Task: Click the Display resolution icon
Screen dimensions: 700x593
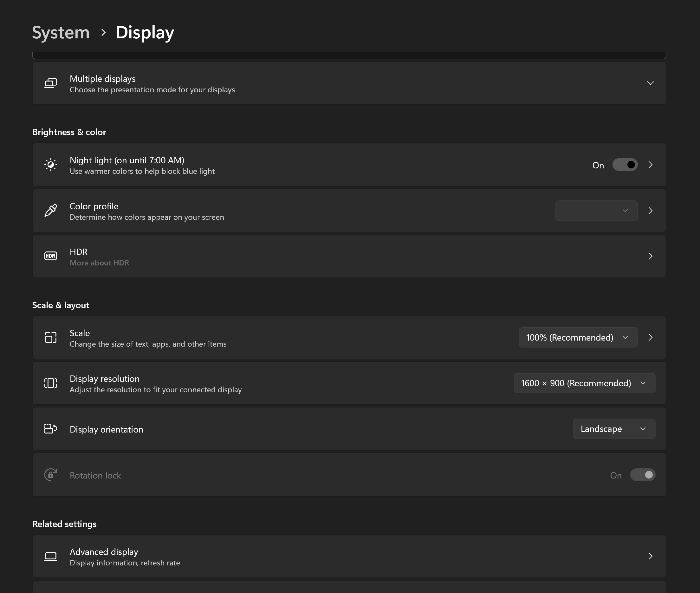Action: (x=51, y=383)
